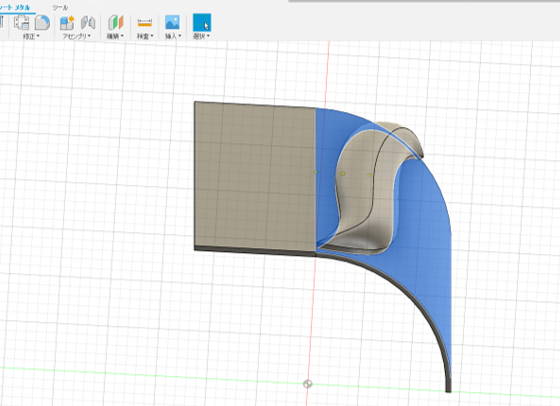Activate the blue Select tool icon
The image size is (560, 406).
pyautogui.click(x=202, y=22)
